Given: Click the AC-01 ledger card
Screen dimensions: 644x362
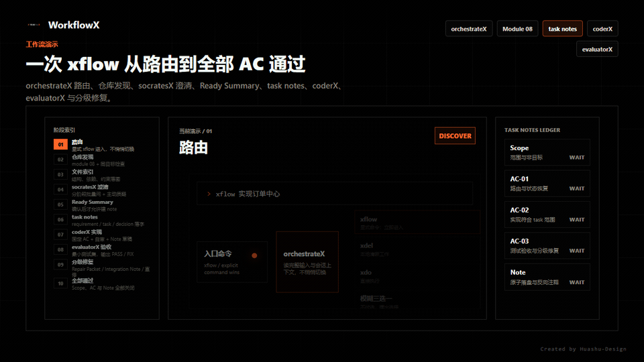Looking at the screenshot, I should point(547,184).
